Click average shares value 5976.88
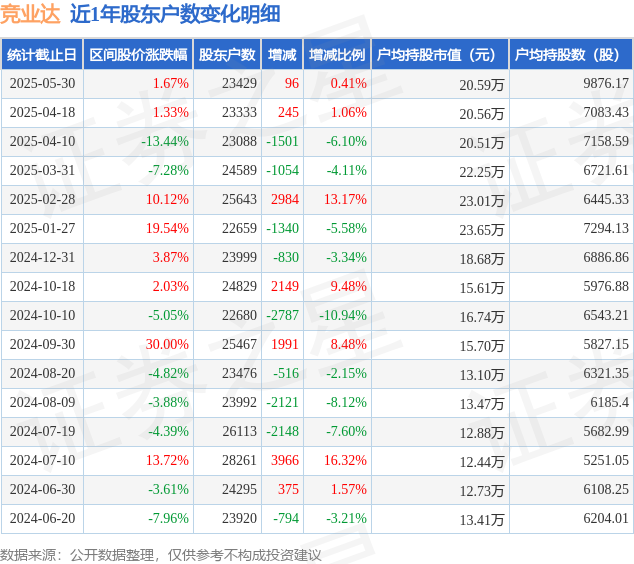634x564 pixels. pyautogui.click(x=606, y=286)
